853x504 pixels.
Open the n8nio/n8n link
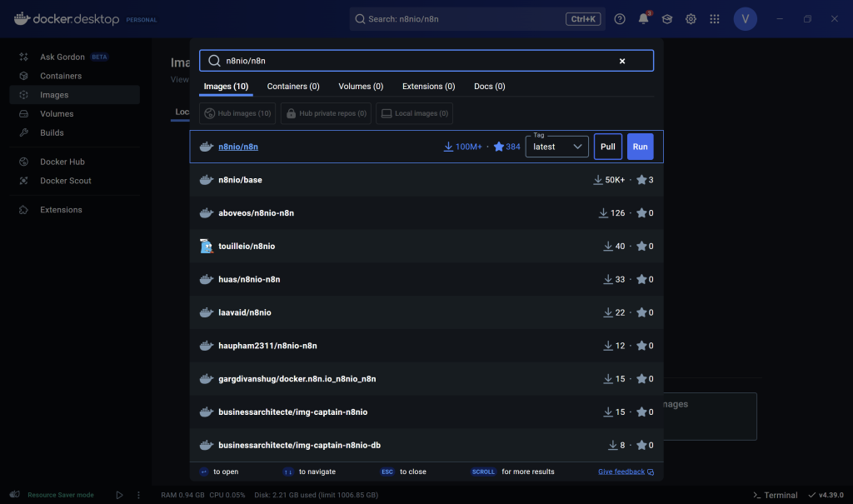(238, 147)
